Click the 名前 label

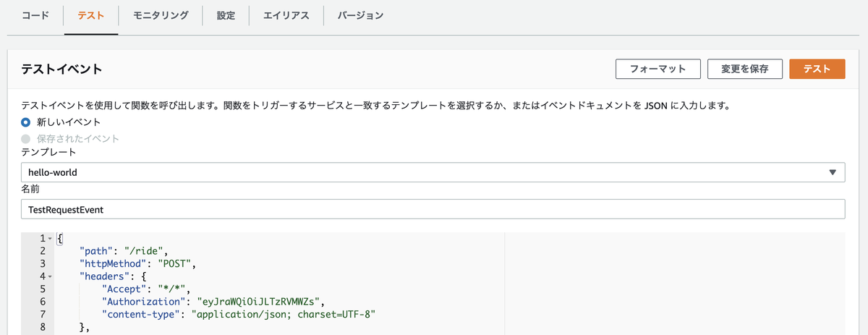pos(31,189)
